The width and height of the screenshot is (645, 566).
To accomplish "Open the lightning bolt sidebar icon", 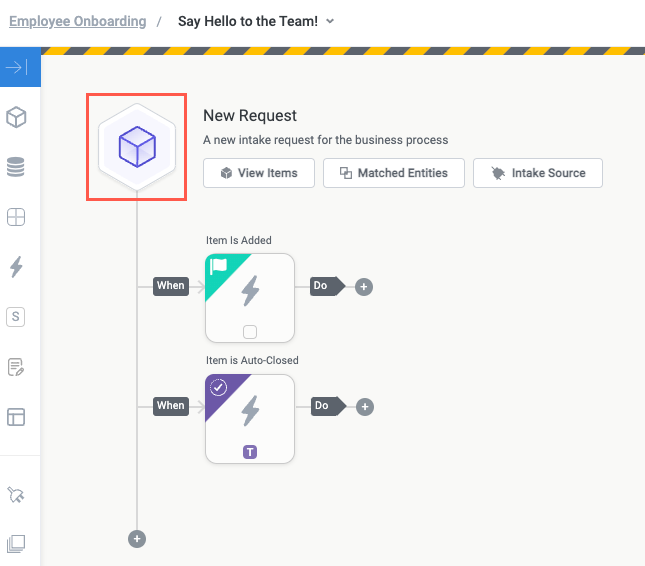I will click(x=16, y=267).
